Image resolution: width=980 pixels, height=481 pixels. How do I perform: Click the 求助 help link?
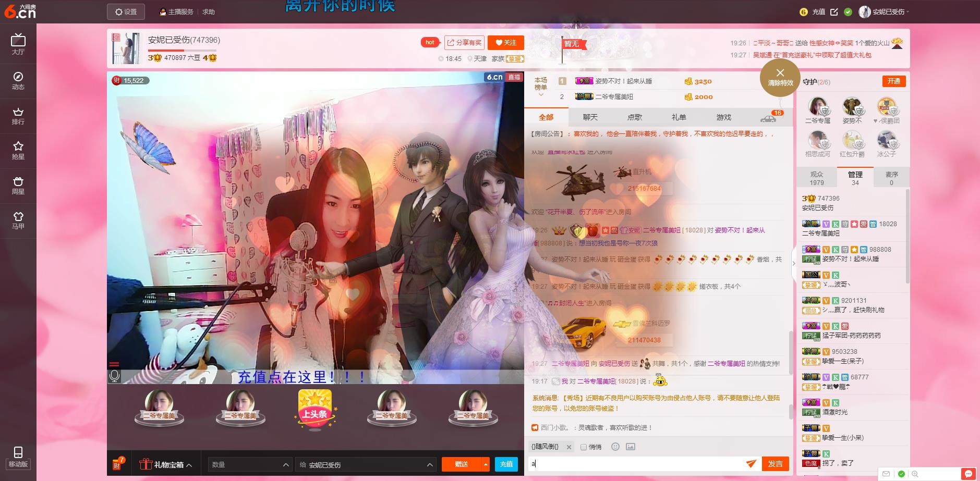(209, 11)
